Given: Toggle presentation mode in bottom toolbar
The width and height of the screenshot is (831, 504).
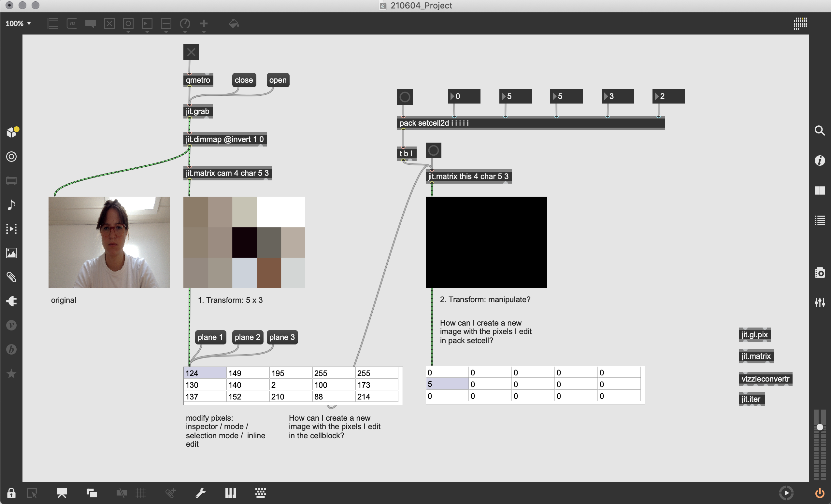Looking at the screenshot, I should [62, 493].
